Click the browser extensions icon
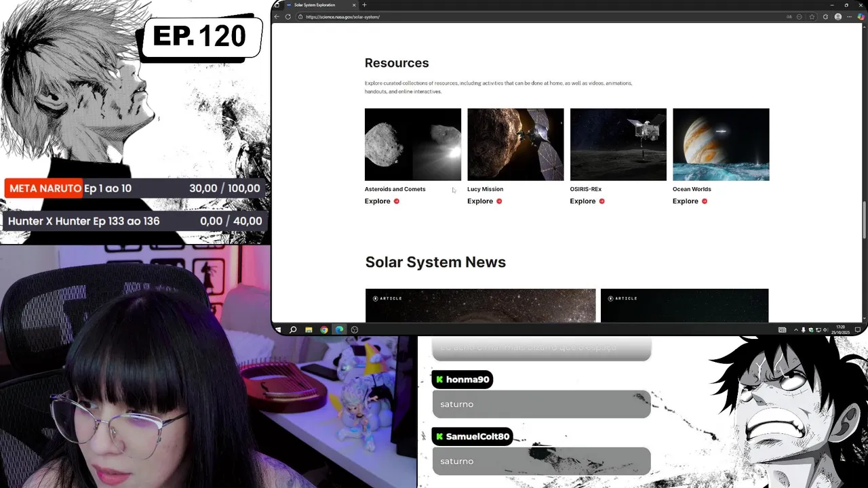This screenshot has width=868, height=488. tap(825, 17)
